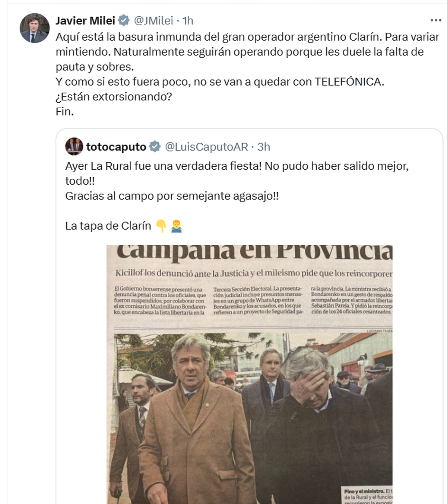Open the @LuisCaputoAR handle link
This screenshot has height=504, width=447.
tap(206, 147)
